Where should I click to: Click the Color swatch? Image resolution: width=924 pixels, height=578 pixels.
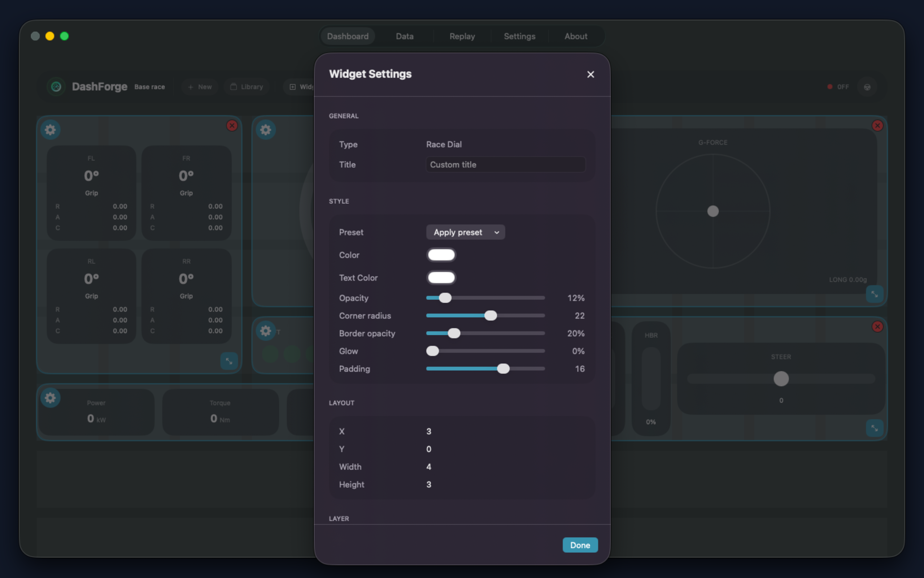441,255
